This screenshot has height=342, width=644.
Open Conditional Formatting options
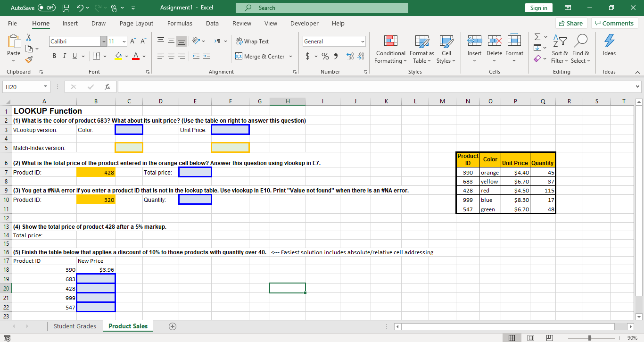[390, 49]
